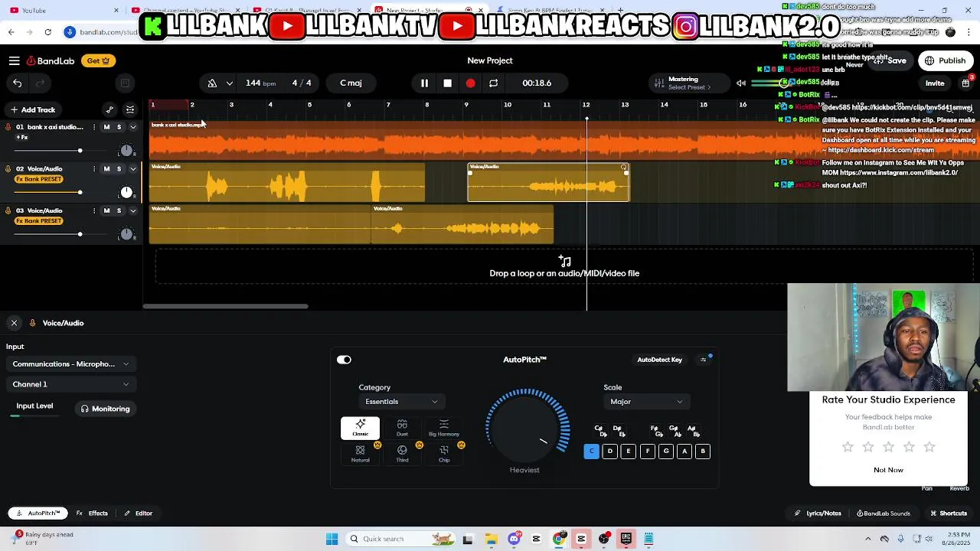This screenshot has height=551, width=980.
Task: Mute track 01 bank x axi studio
Action: click(x=106, y=127)
